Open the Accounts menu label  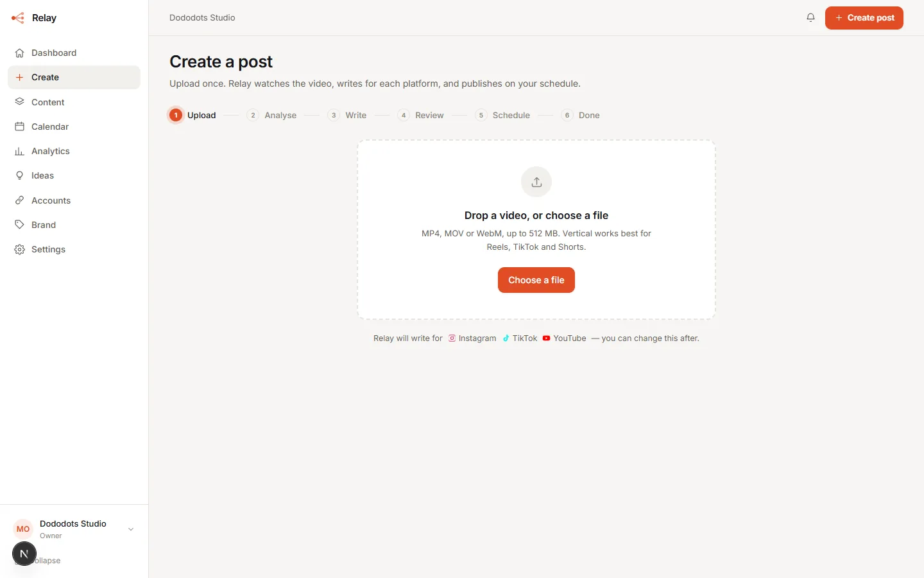tap(51, 200)
